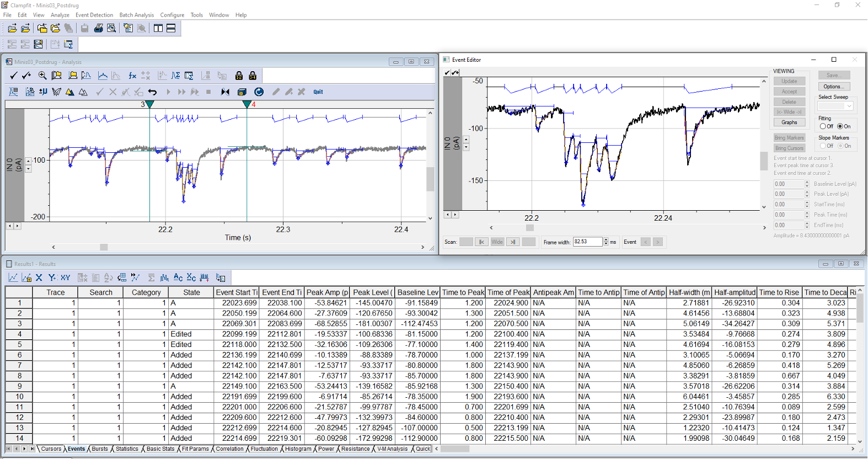Click the Graphs button in Event Editor
Screen dimensions: 868x459
(789, 122)
